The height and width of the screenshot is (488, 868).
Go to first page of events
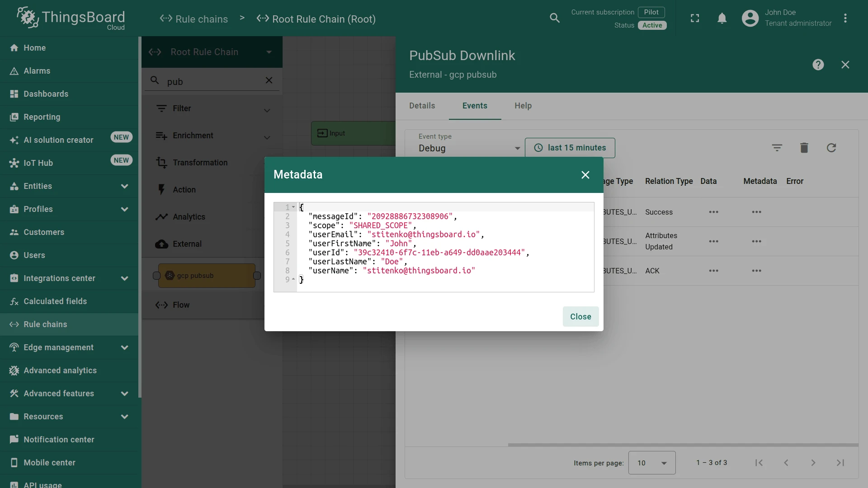pyautogui.click(x=759, y=463)
